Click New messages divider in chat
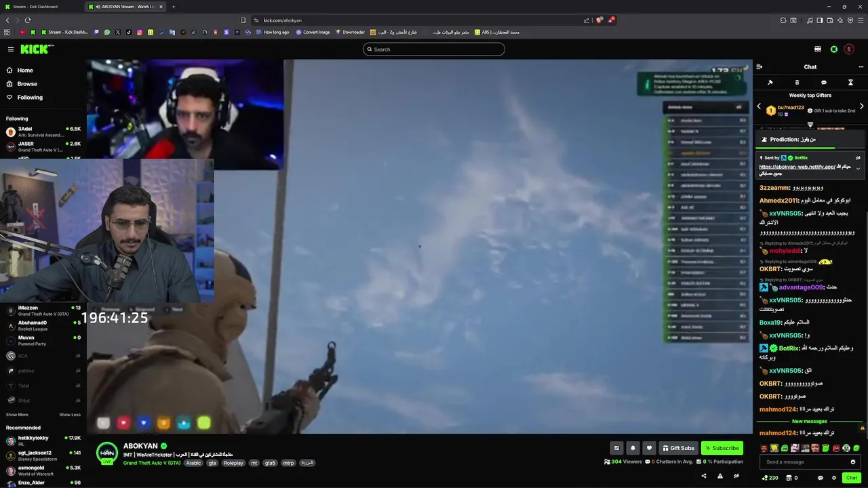868x488 pixels. [810, 421]
